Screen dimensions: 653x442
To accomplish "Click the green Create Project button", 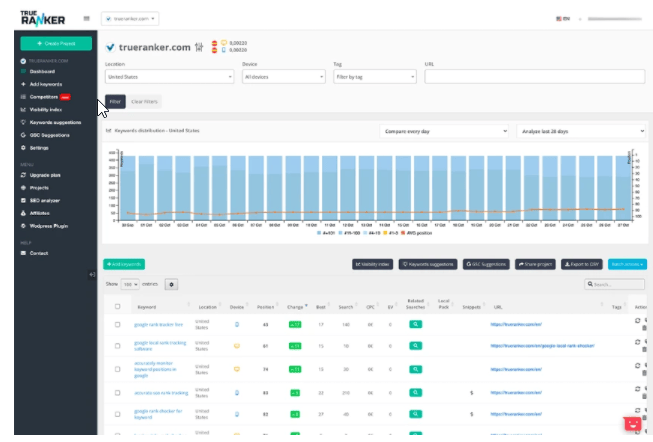I will click(x=55, y=44).
